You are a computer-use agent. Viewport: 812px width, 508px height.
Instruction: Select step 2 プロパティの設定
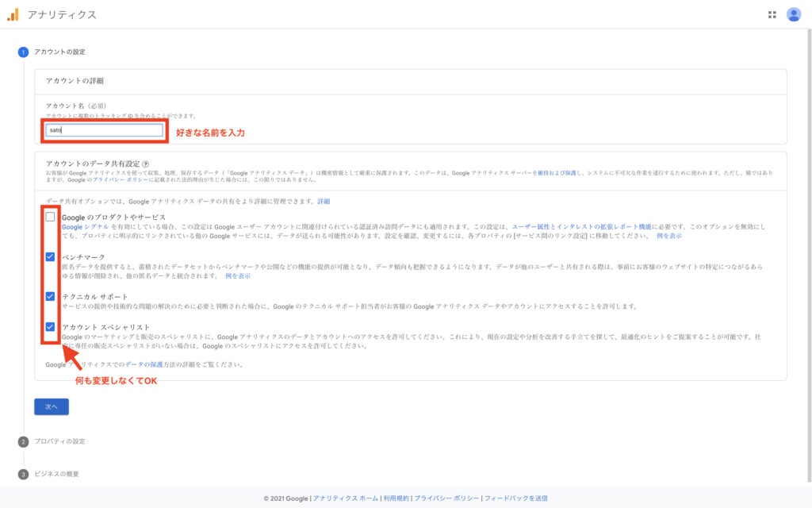[52, 441]
